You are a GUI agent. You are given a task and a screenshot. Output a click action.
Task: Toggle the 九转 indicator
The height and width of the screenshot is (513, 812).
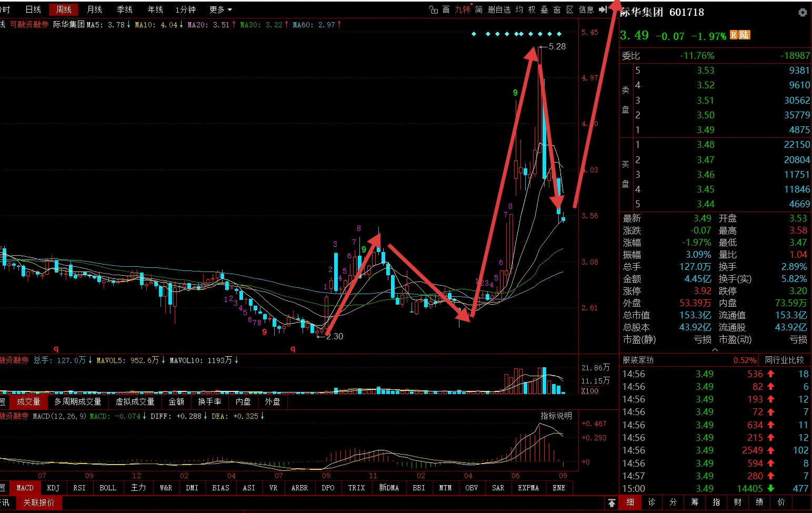tap(463, 9)
